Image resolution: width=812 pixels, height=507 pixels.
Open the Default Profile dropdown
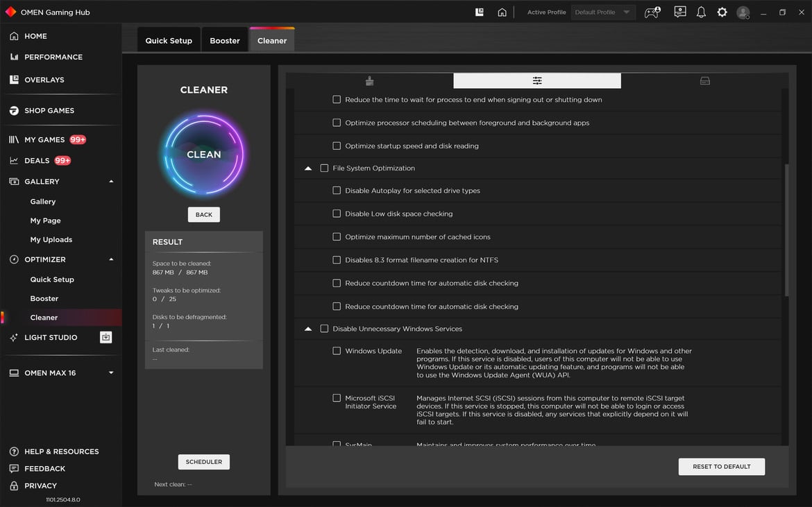coord(603,12)
